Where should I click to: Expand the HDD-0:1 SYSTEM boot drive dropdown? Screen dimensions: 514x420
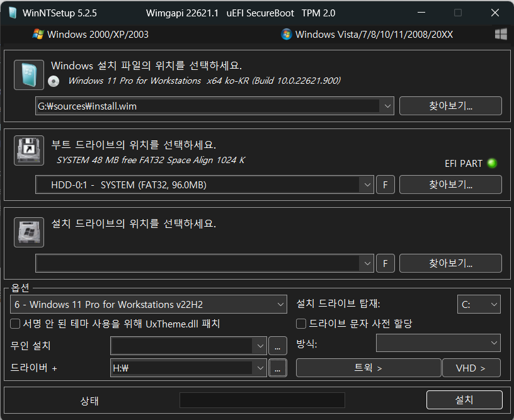click(367, 184)
